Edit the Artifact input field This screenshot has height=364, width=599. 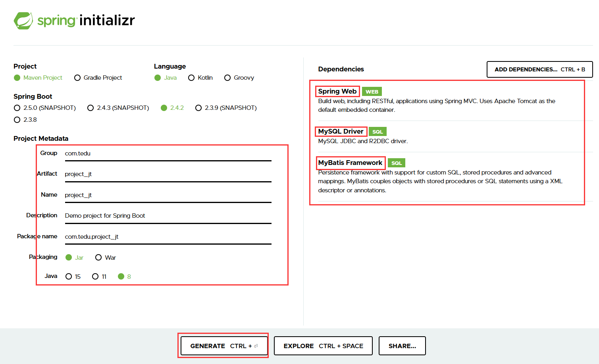[x=168, y=174]
